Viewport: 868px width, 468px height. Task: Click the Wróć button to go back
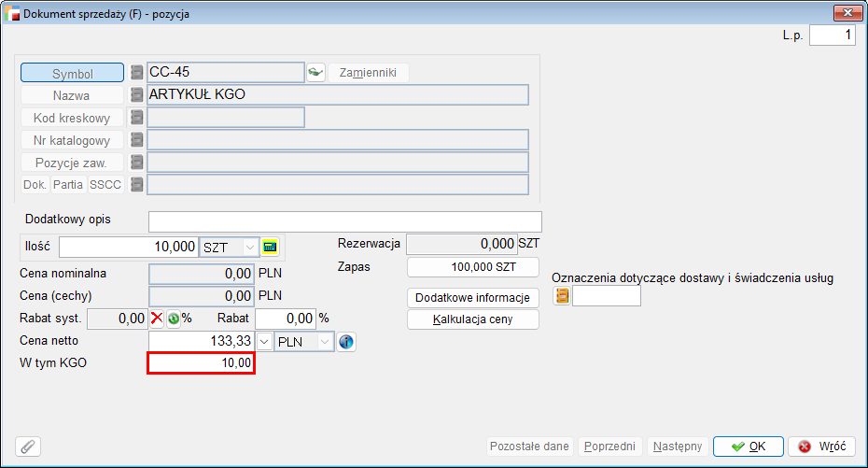[821, 447]
